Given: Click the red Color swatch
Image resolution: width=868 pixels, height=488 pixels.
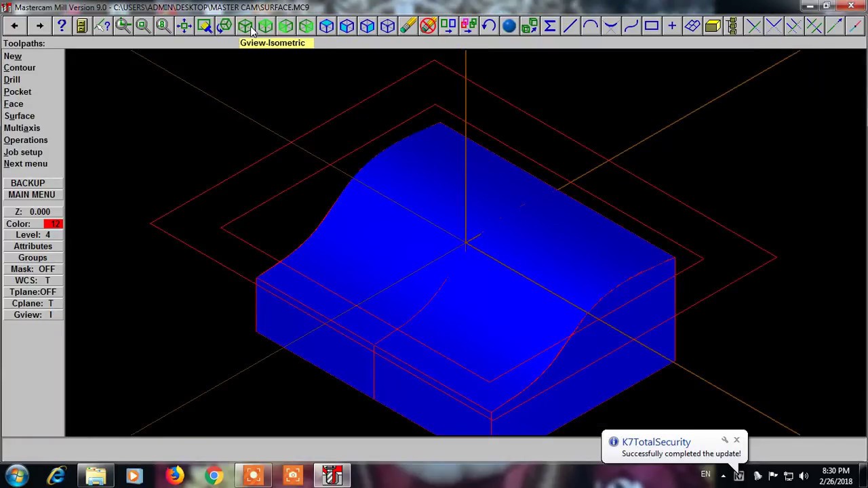Looking at the screenshot, I should coord(53,224).
